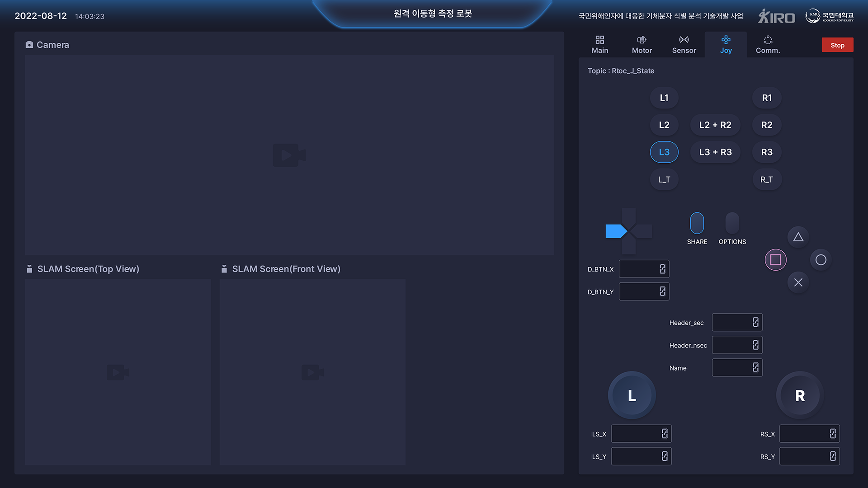This screenshot has height=488, width=868.
Task: Toggle the L3 button
Action: [664, 152]
